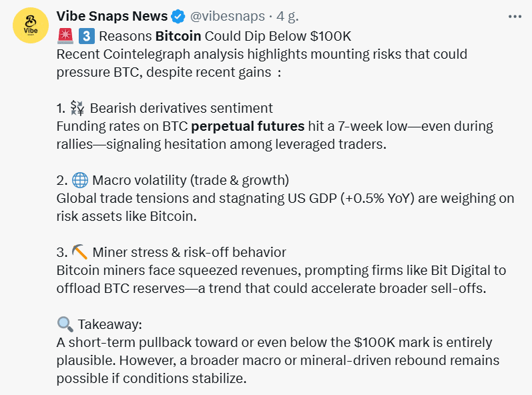Image resolution: width=532 pixels, height=395 pixels.
Task: Open the three-dot more options menu
Action: 515,16
